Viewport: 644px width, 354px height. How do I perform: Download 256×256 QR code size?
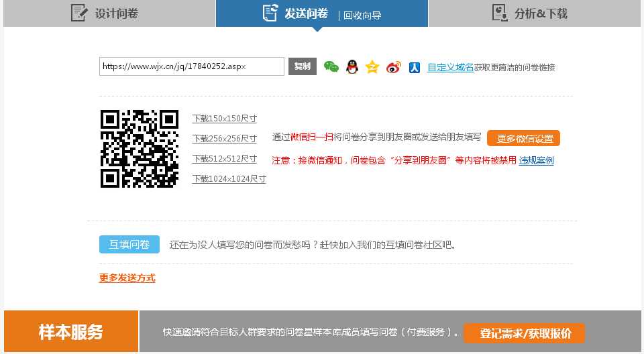pyautogui.click(x=225, y=139)
